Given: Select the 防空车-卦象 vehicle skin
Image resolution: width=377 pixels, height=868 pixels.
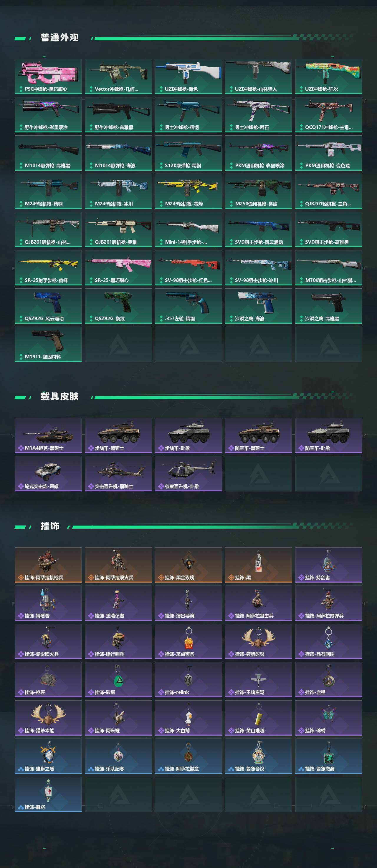Looking at the screenshot, I should click(328, 435).
